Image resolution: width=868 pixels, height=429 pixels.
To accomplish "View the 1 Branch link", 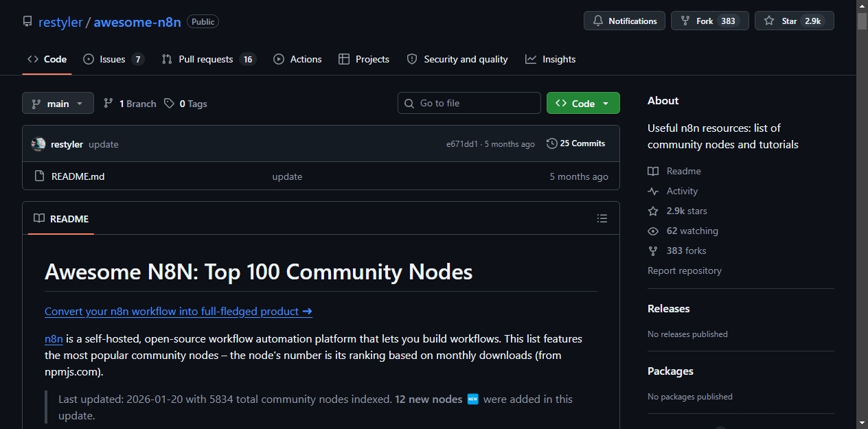I will 130,104.
